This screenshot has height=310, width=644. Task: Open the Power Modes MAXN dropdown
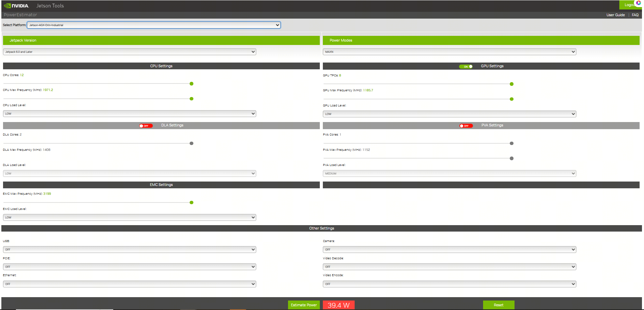coord(449,52)
